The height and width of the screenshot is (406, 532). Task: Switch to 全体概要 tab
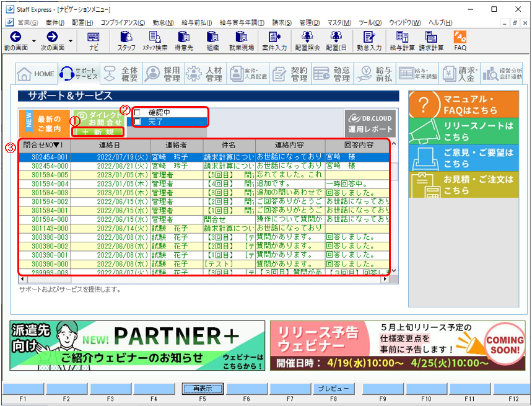point(121,74)
